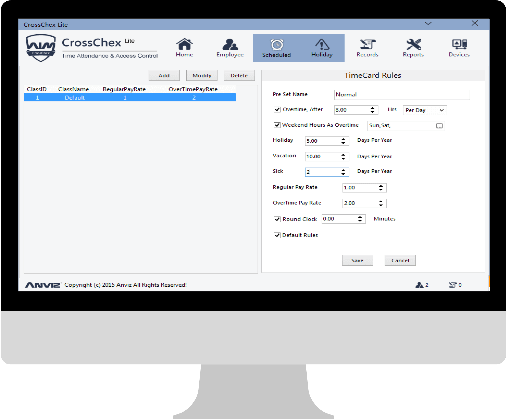Switch to the Holiday tab
The image size is (507, 420).
click(322, 48)
